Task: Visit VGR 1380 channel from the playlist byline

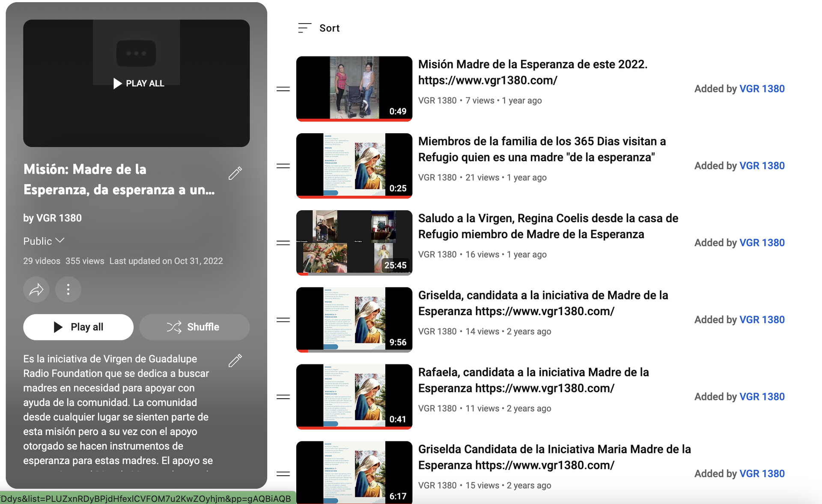Action: 59,218
